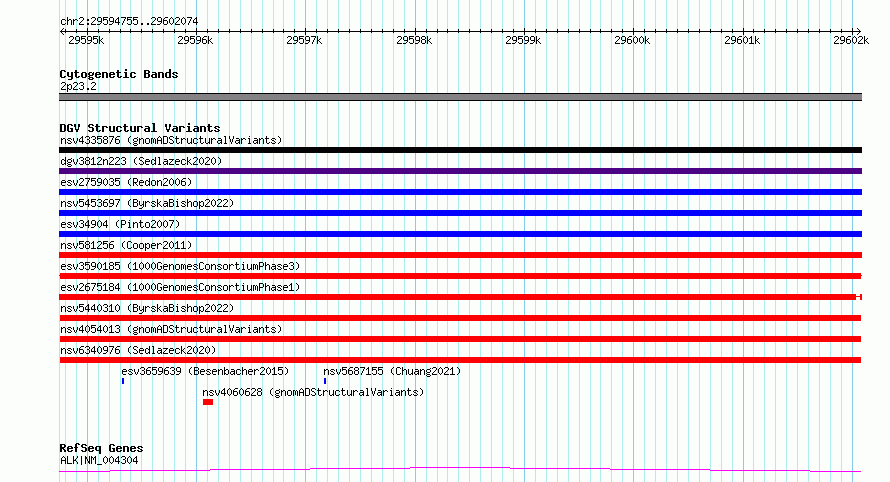Click the red nsv5440310 variant bar
Image resolution: width=890 pixels, height=482 pixels.
460,318
